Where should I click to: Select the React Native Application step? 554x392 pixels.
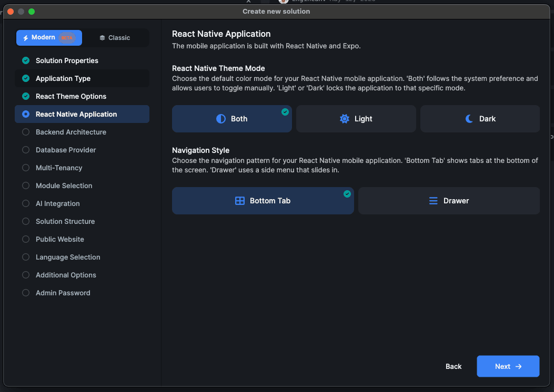tap(82, 114)
